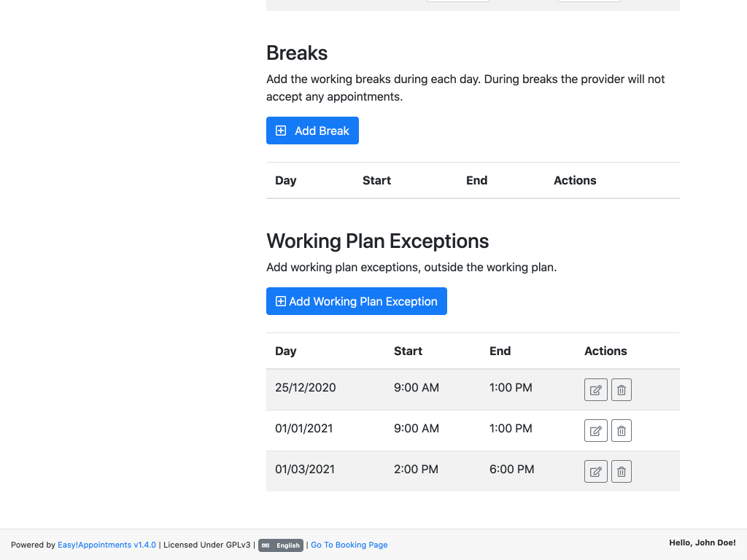This screenshot has height=560, width=747.
Task: Edit the 25/12/2020 working plan exception
Action: (x=595, y=389)
